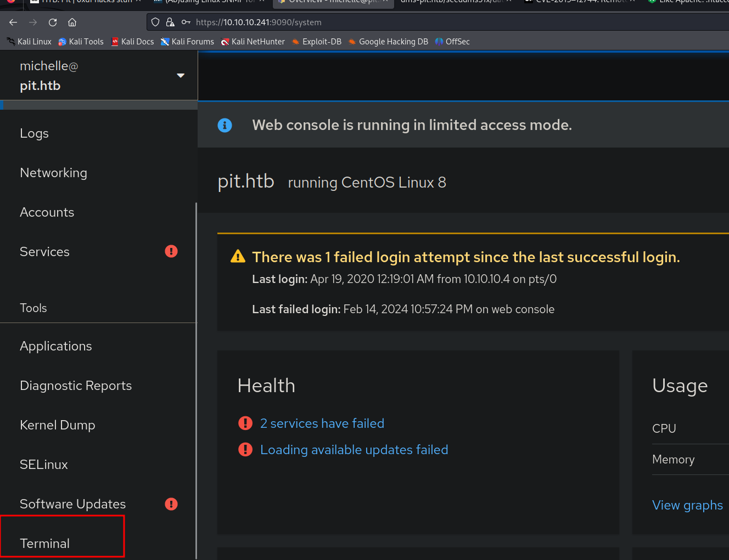Image resolution: width=729 pixels, height=560 pixels.
Task: Go to SELinux in the sidebar
Action: (x=44, y=465)
